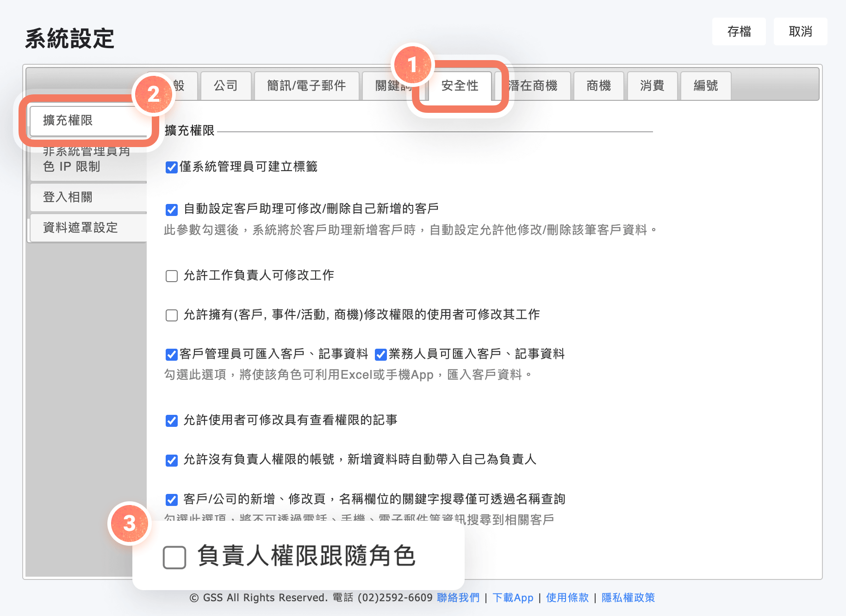
Task: Click the 聯絡我們 footer link
Action: tap(458, 598)
